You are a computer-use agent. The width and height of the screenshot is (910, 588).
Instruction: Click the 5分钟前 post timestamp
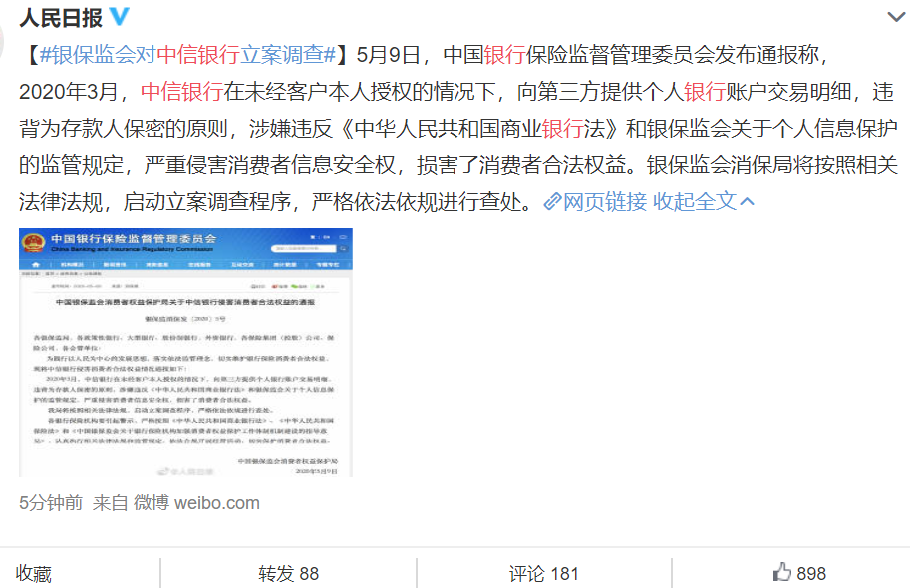click(x=51, y=502)
